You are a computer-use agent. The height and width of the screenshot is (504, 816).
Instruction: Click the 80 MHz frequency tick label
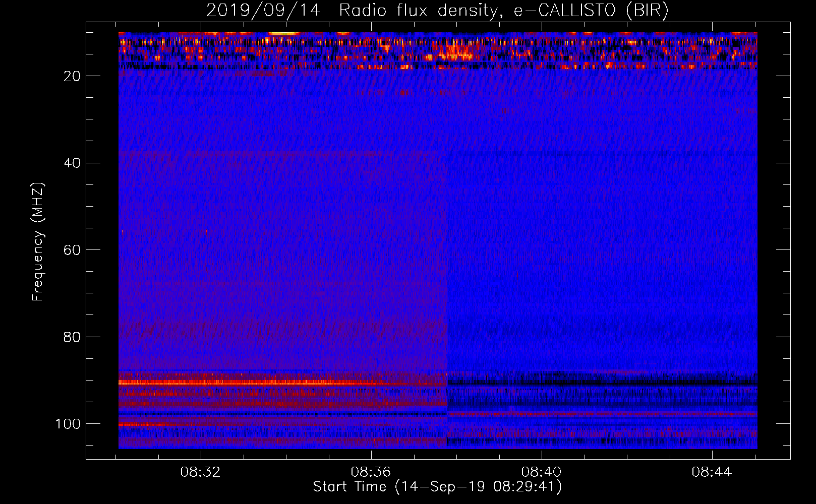(x=72, y=337)
